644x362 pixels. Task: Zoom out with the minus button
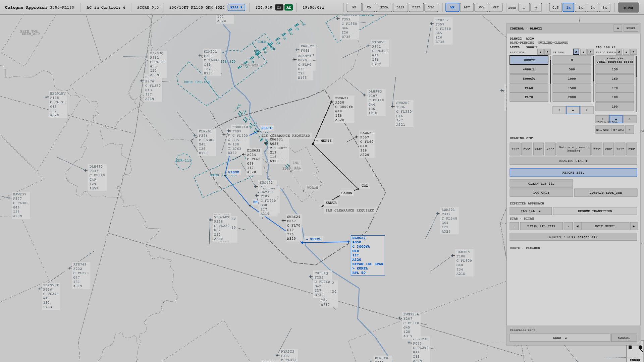point(524,7)
